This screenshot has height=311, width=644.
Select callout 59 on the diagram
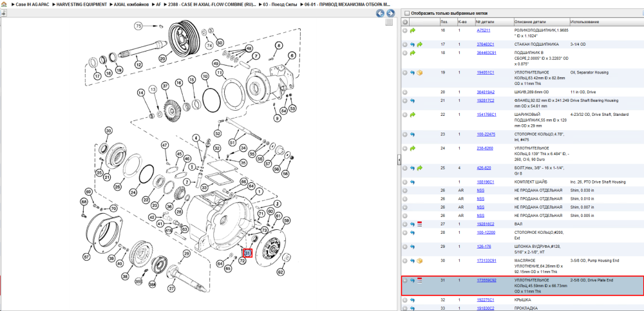[287, 221]
